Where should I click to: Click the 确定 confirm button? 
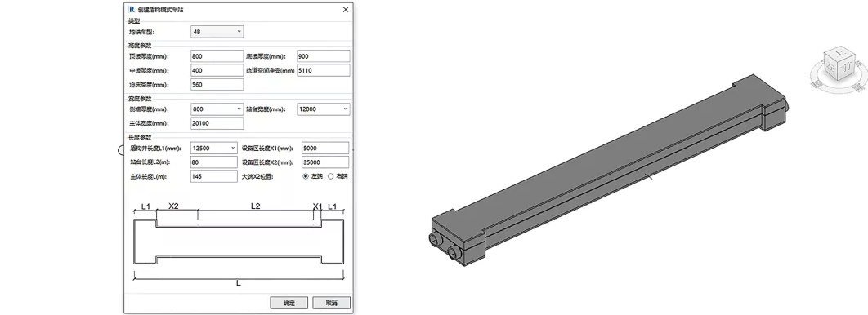tap(289, 303)
